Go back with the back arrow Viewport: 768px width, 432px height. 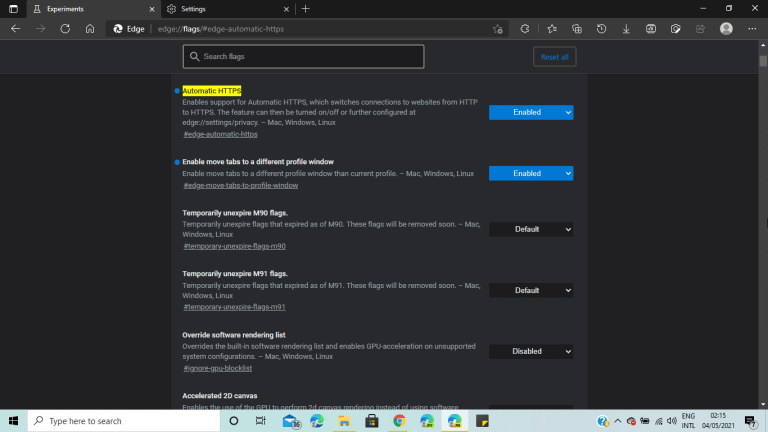point(16,29)
